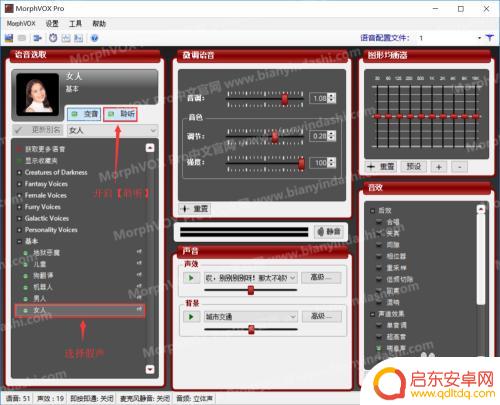Click the red icon beside 获取更多语音
This screenshot has height=405, width=500.
[19, 149]
